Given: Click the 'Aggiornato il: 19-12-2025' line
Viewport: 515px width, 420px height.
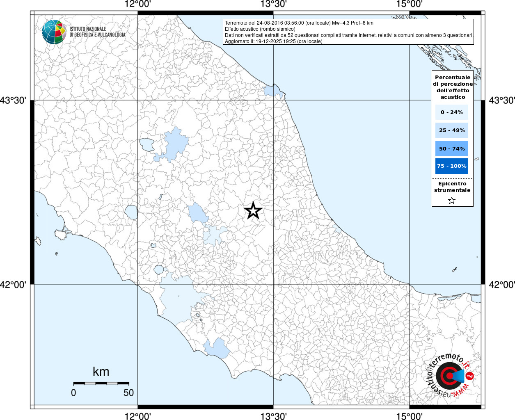Looking at the screenshot, I should tap(274, 41).
